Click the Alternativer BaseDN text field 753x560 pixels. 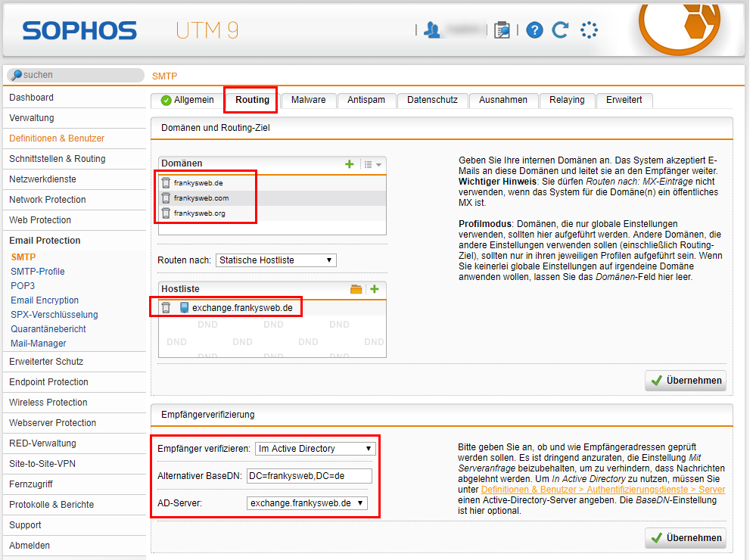(310, 476)
